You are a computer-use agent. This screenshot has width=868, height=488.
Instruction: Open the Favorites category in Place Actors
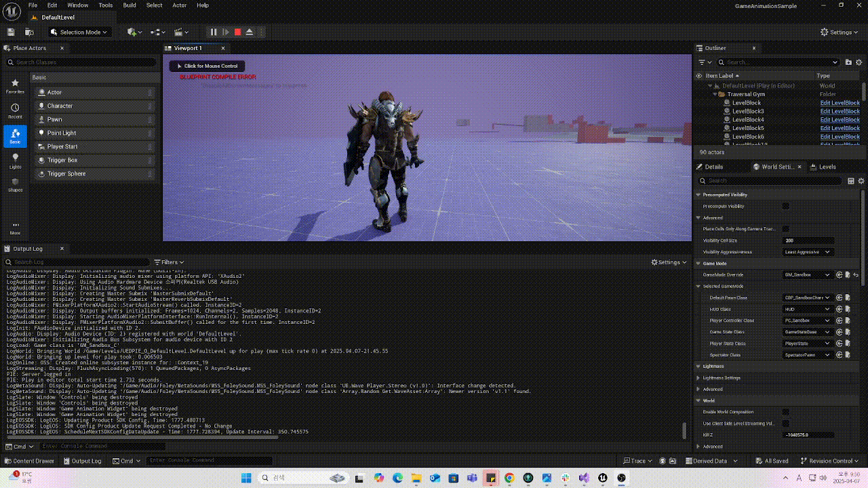coord(15,86)
